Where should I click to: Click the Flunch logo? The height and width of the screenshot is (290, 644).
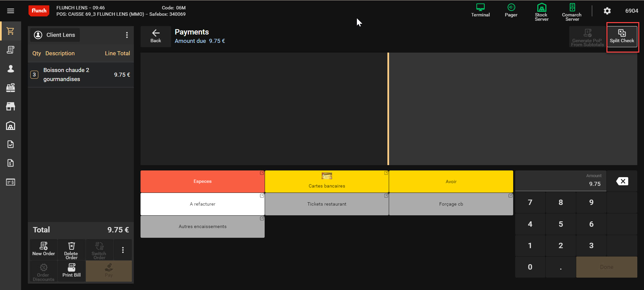point(39,11)
